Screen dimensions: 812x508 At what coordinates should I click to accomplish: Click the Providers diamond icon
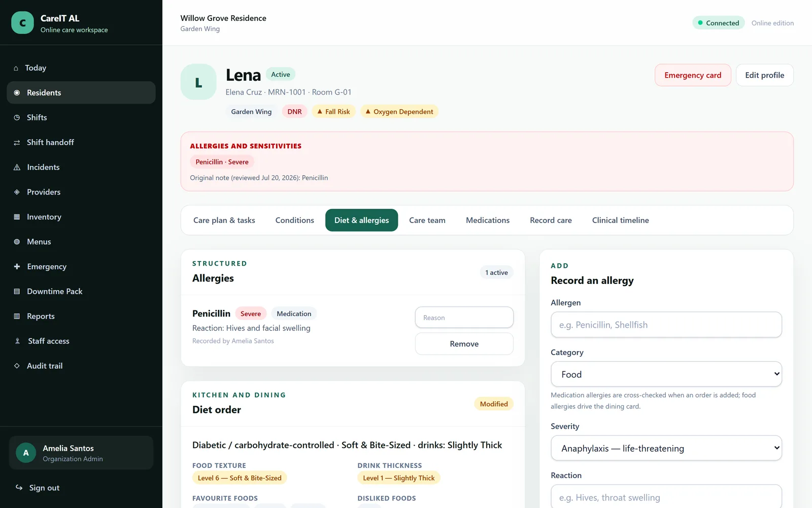[17, 192]
